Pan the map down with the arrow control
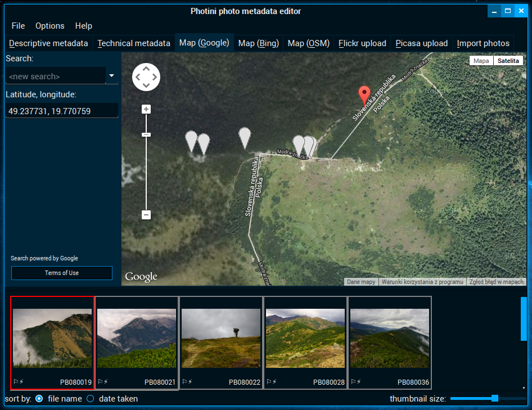The height and width of the screenshot is (410, 532). click(x=146, y=85)
